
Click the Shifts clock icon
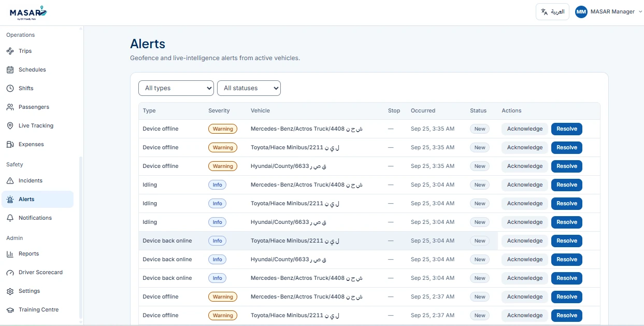pos(10,88)
